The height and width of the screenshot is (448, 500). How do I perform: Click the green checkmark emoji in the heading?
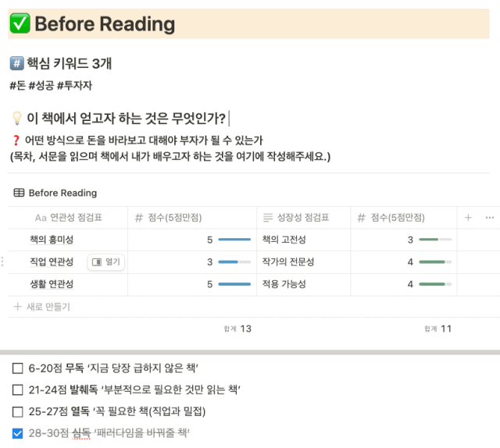click(20, 23)
